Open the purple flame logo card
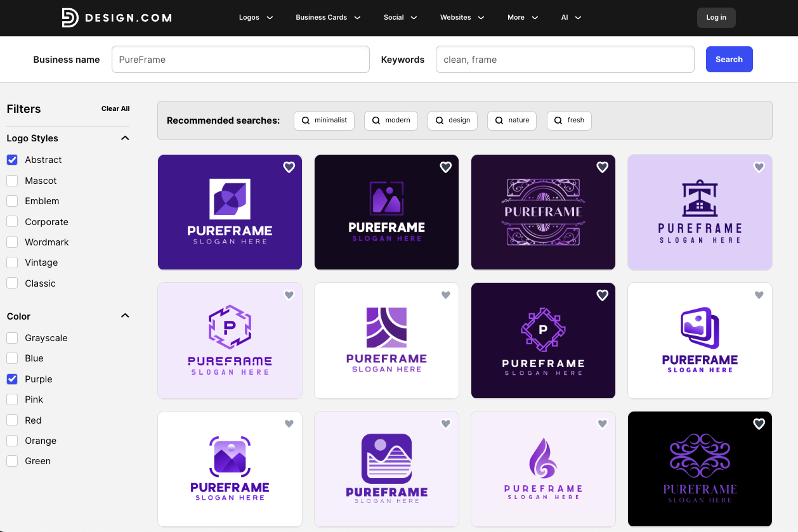 click(543, 469)
